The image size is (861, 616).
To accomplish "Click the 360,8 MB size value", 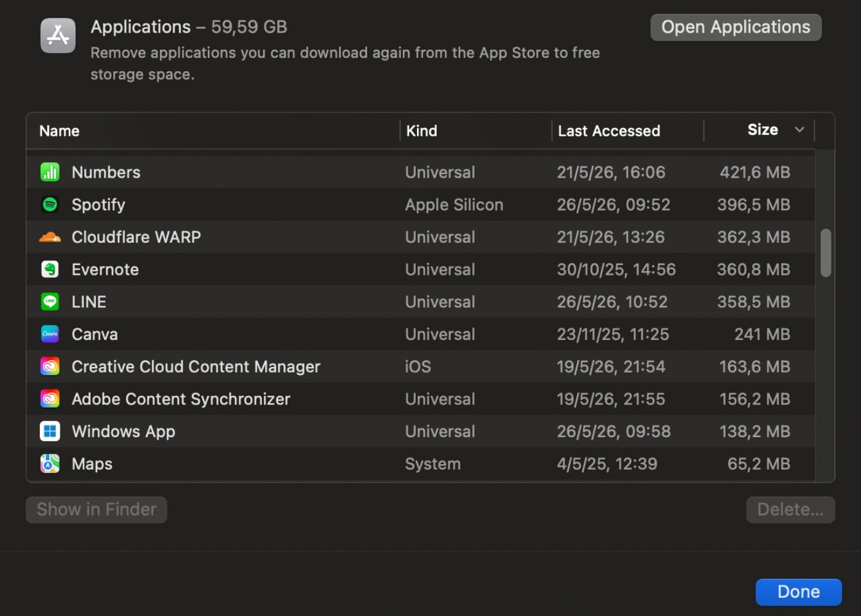I will pos(753,269).
